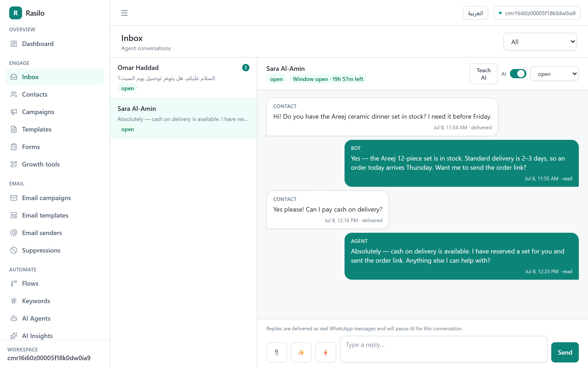This screenshot has height=368, width=588.
Task: Open Growth tools in the sidebar
Action: [55, 164]
